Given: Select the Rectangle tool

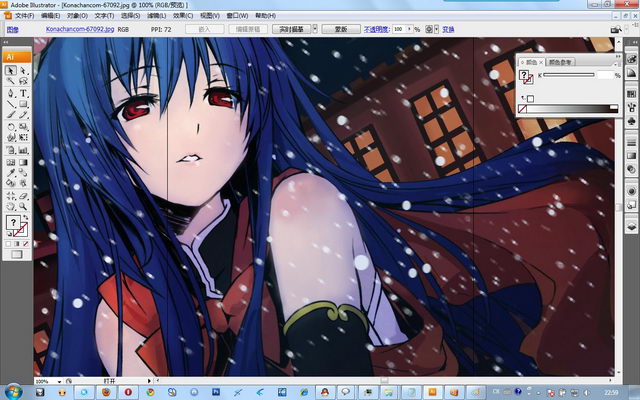Looking at the screenshot, I should point(23,104).
